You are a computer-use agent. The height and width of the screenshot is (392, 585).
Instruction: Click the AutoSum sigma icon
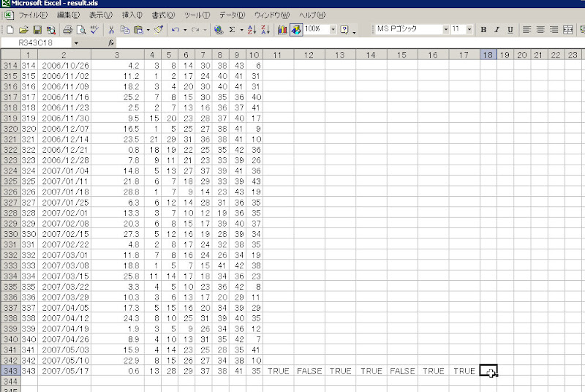click(x=232, y=29)
